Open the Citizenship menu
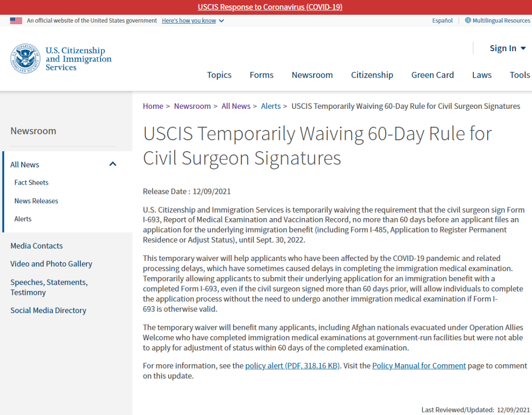Screen dimensions: 532x415 372,75
